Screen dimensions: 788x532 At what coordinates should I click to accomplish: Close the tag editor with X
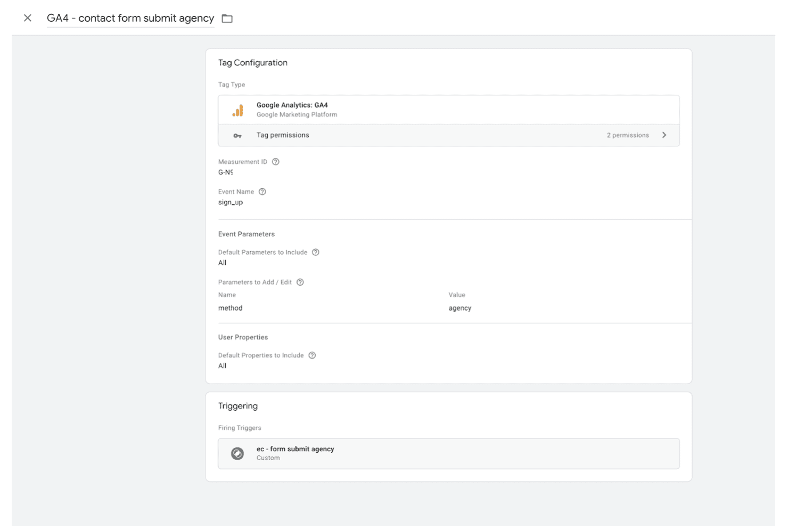[x=28, y=18]
